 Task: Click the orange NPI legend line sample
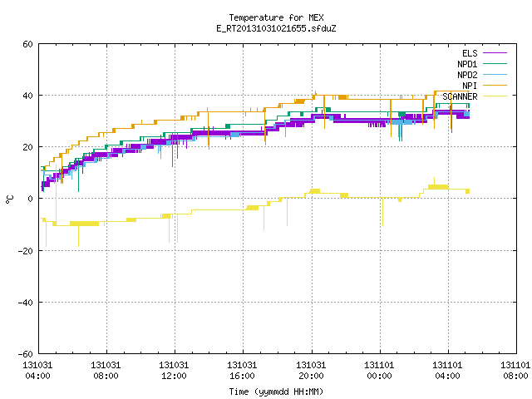click(495, 85)
